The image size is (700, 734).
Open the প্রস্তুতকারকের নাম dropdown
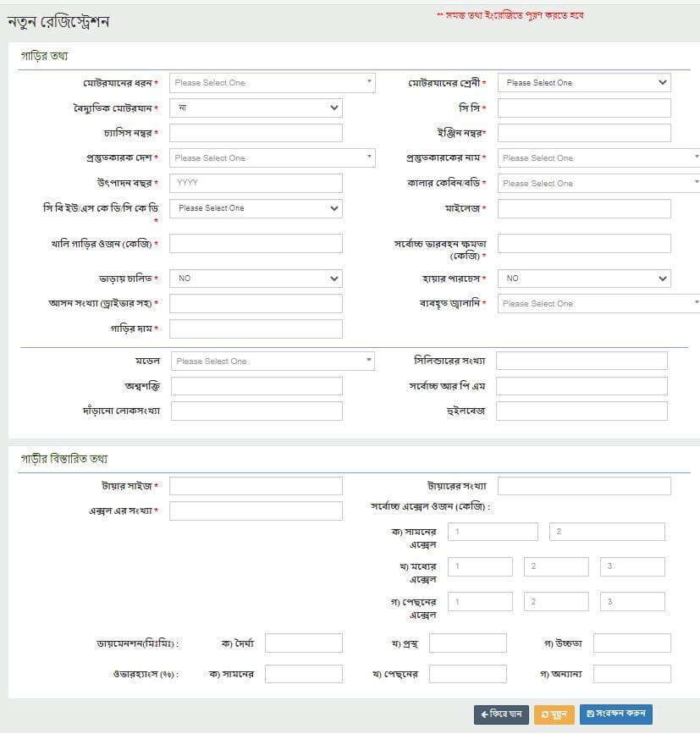click(x=598, y=158)
